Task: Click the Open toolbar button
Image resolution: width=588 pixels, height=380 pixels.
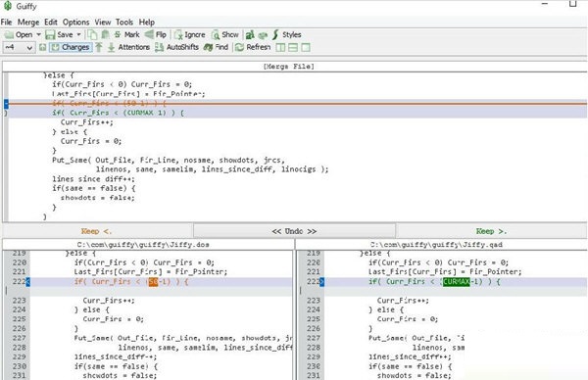Action: 19,35
